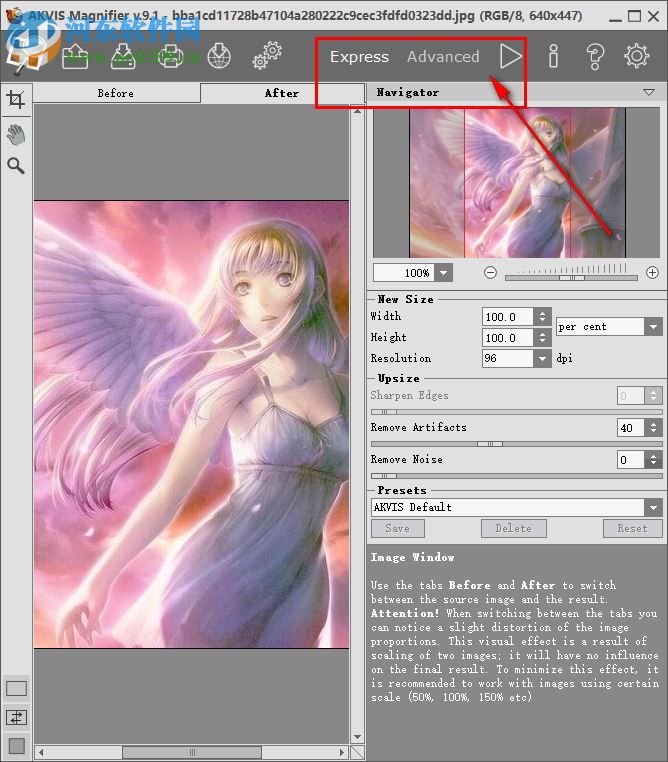Click the Remove Artifacts slider
This screenshot has height=762, width=668.
[516, 444]
